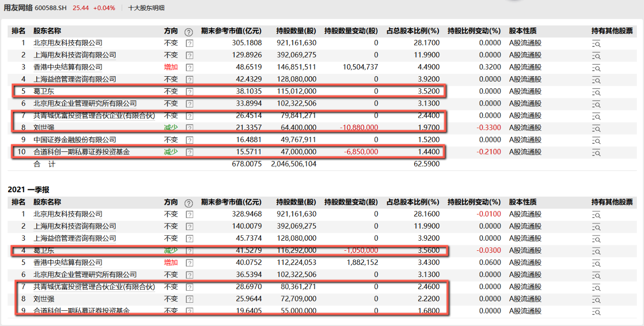Click direction detail icon for 合道科创 减少 row
644x326 pixels.
click(189, 152)
